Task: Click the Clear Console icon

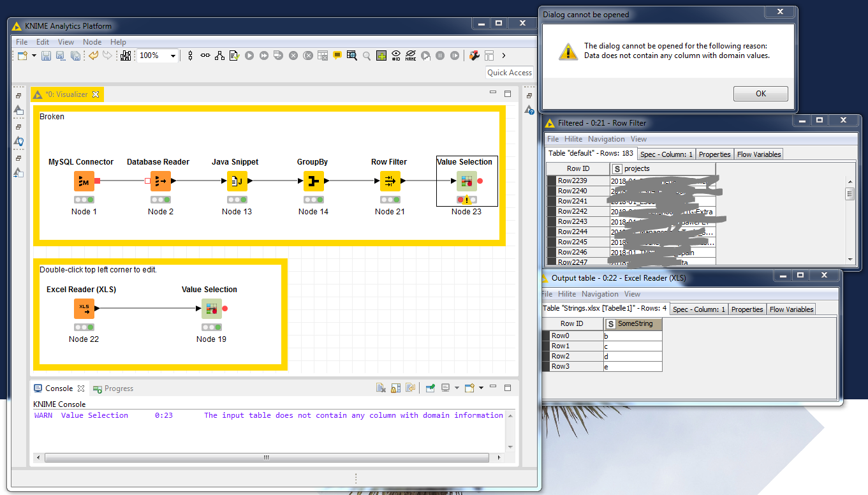Action: [381, 388]
